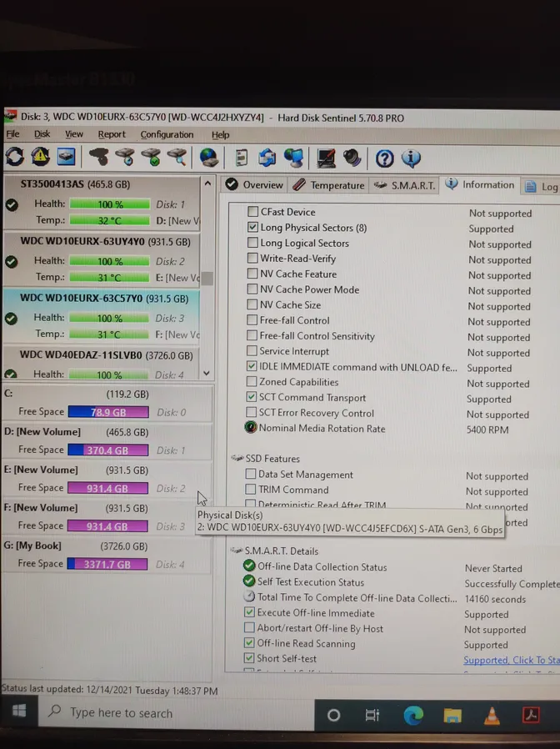Toggle Long Physical Sectors (8) checkbox
Viewport: 560px width, 749px height.
point(253,227)
